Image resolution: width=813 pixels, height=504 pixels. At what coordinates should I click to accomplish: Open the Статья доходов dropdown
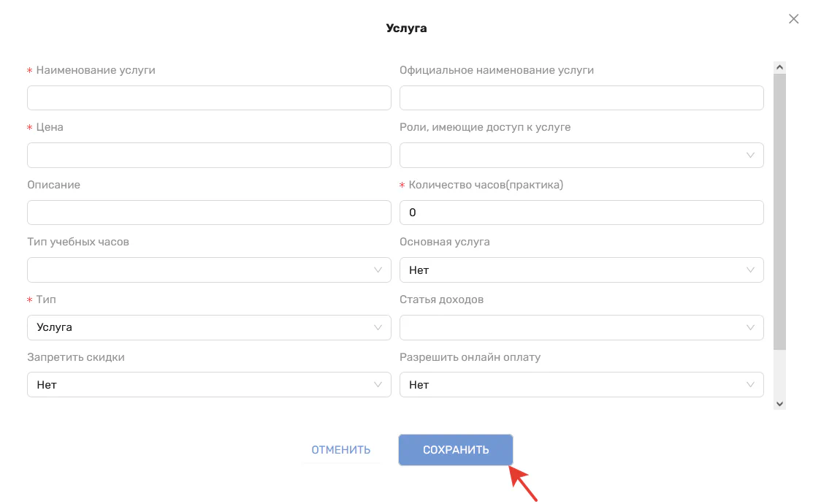tap(581, 327)
